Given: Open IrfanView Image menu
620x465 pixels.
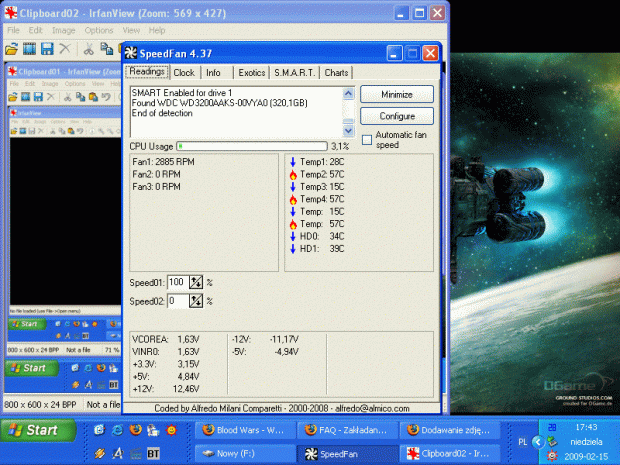Looking at the screenshot, I should [63, 30].
